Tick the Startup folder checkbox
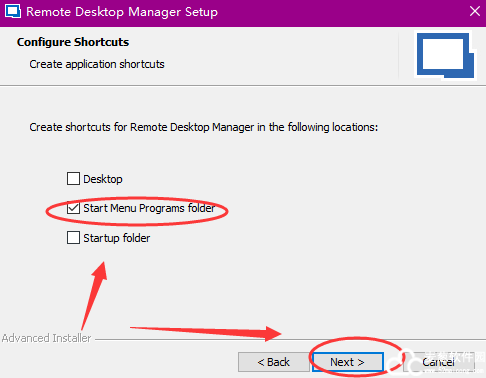The width and height of the screenshot is (486, 378). point(73,238)
